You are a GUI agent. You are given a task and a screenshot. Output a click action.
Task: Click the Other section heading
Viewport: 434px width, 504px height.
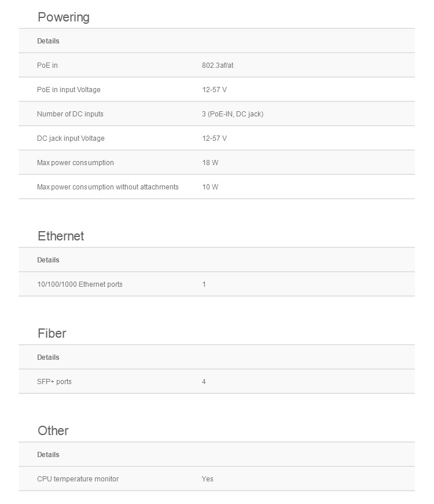[x=53, y=431]
